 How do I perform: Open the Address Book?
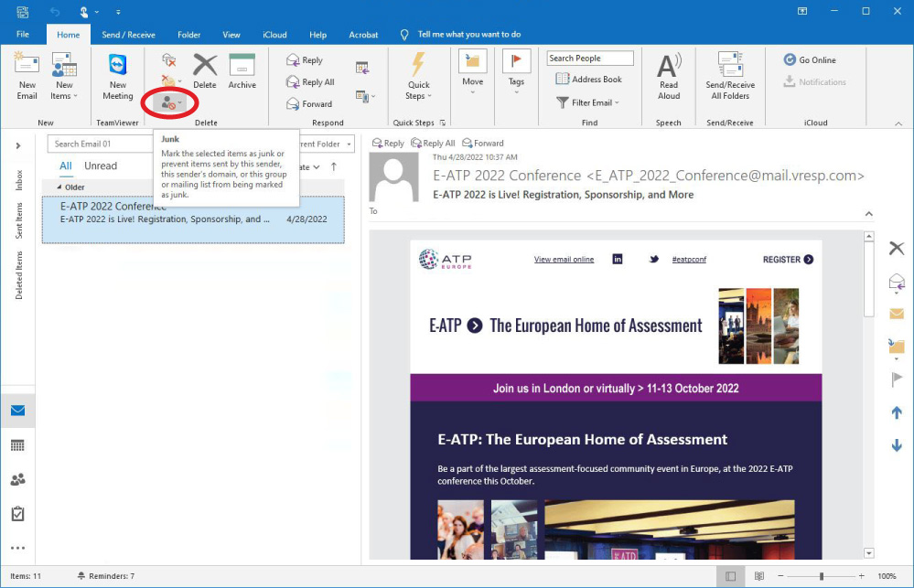[588, 80]
